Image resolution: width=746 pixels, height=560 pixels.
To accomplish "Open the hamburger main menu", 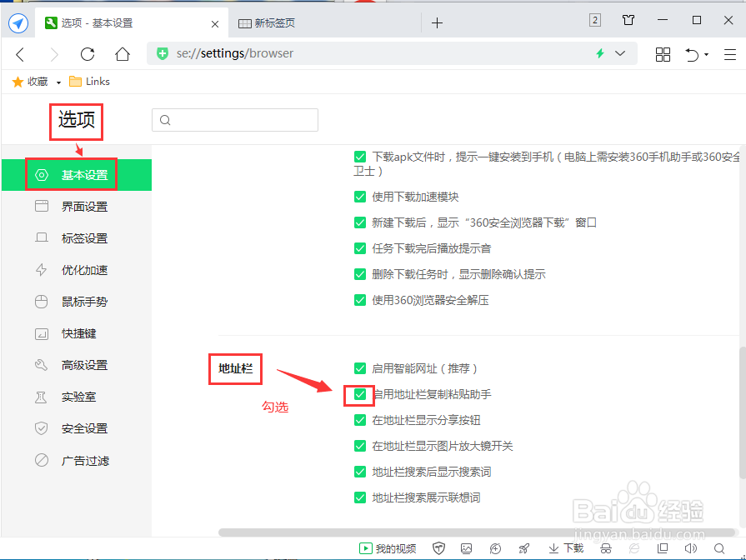I will pos(730,54).
